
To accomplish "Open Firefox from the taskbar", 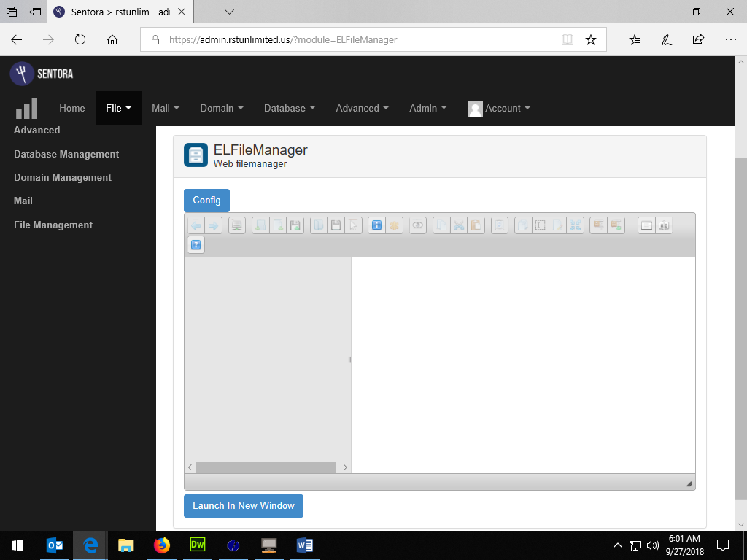I will tap(161, 545).
